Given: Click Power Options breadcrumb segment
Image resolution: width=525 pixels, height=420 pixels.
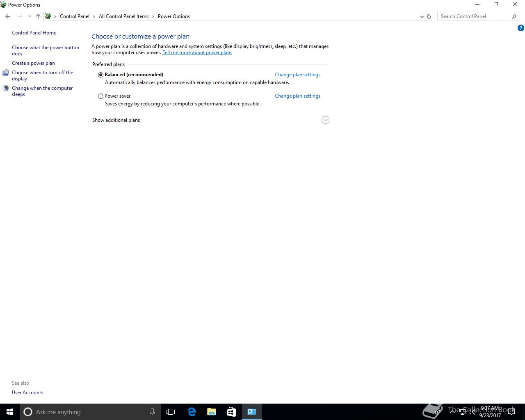Looking at the screenshot, I should click(174, 16).
